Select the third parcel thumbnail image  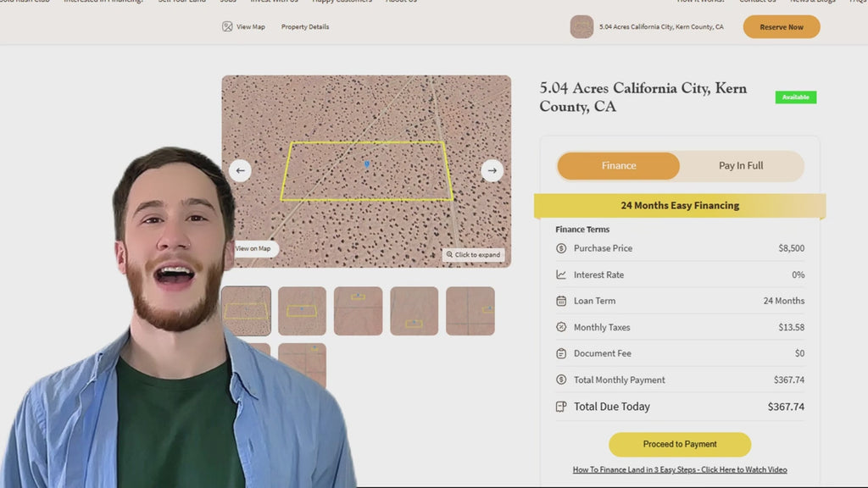(x=358, y=311)
